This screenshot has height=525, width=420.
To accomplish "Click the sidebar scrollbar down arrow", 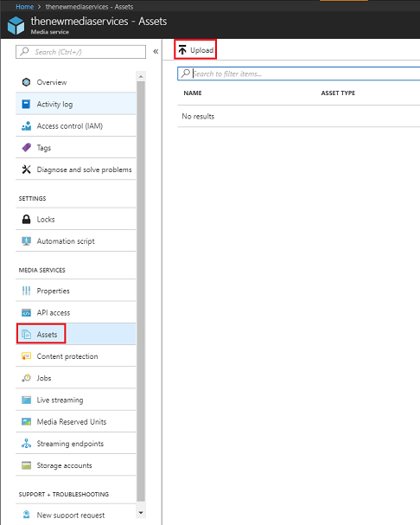I will [x=141, y=513].
